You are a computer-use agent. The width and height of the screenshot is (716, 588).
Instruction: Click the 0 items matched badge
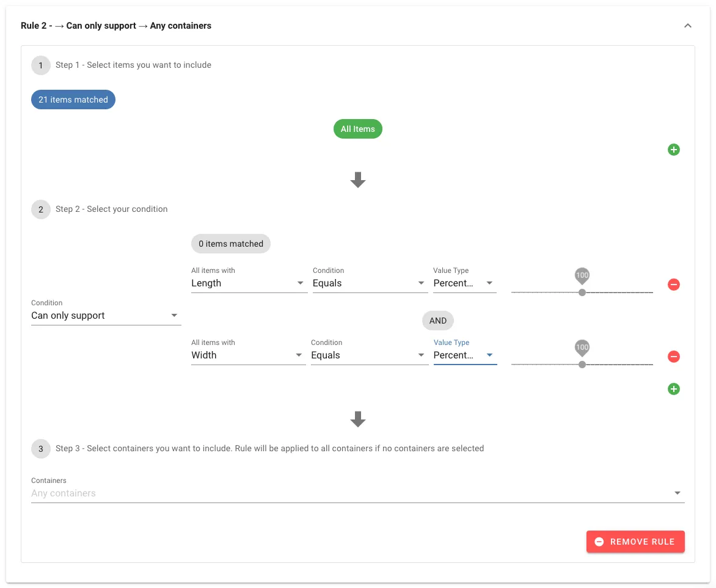231,244
